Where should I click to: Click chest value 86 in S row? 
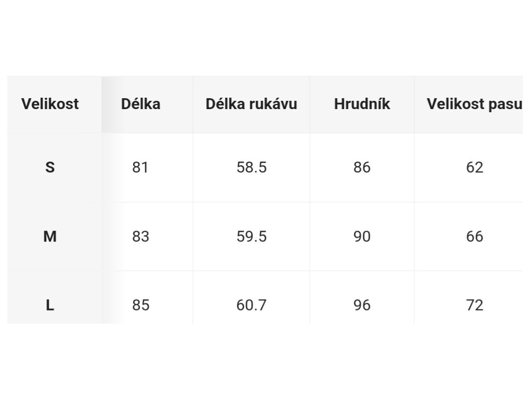(x=362, y=167)
